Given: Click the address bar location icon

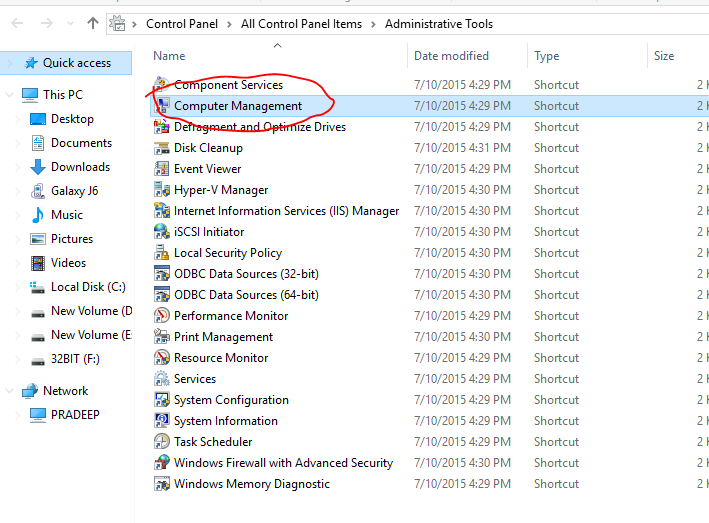Looking at the screenshot, I should pyautogui.click(x=117, y=24).
